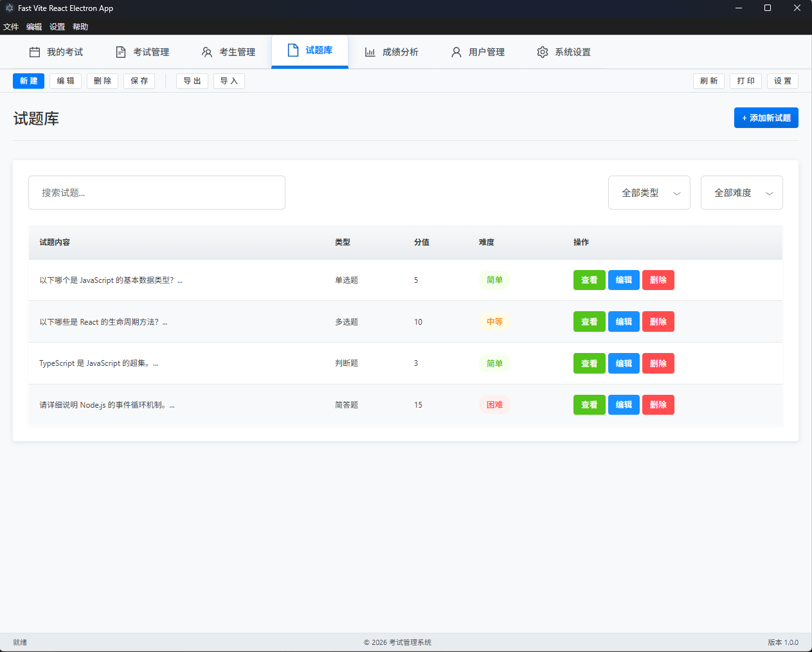Viewport: 812px width, 652px height.
Task: Expand the 全部难度 dropdown
Action: point(742,193)
